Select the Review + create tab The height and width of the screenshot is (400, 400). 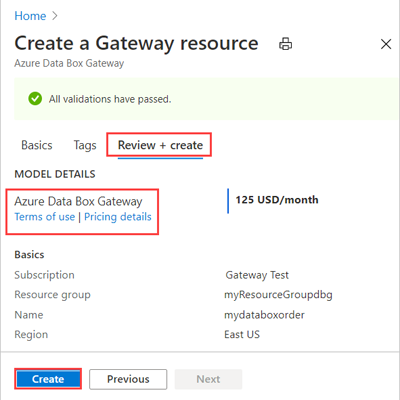tap(160, 145)
